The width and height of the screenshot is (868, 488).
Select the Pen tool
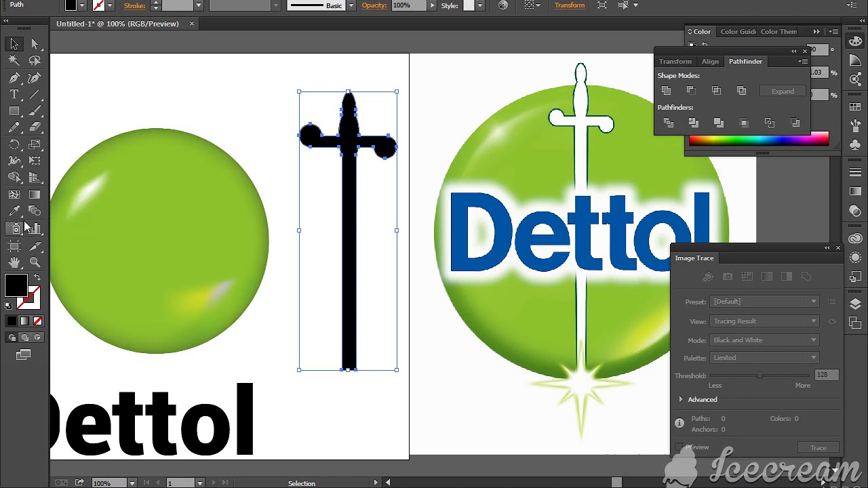tap(14, 78)
